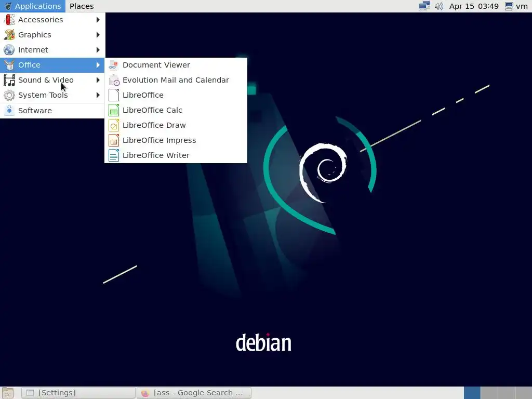The image size is (532, 399).
Task: Click the Apr 15 03:49 clock
Action: click(x=474, y=6)
